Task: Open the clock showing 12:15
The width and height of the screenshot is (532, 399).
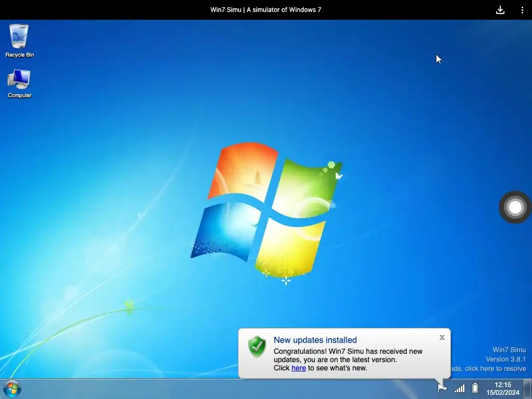Action: (502, 385)
